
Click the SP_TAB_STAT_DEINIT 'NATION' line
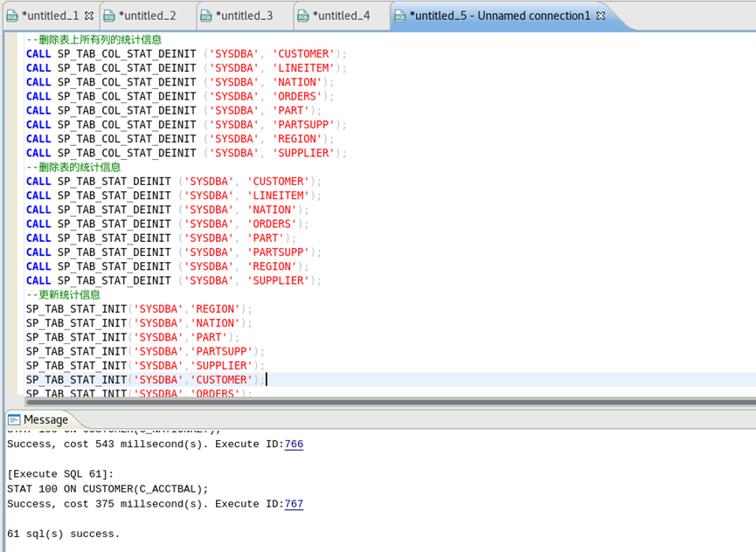(x=167, y=210)
